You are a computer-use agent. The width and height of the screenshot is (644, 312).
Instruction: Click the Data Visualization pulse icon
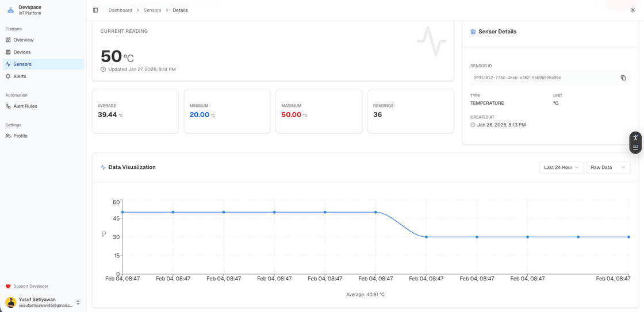coord(103,167)
